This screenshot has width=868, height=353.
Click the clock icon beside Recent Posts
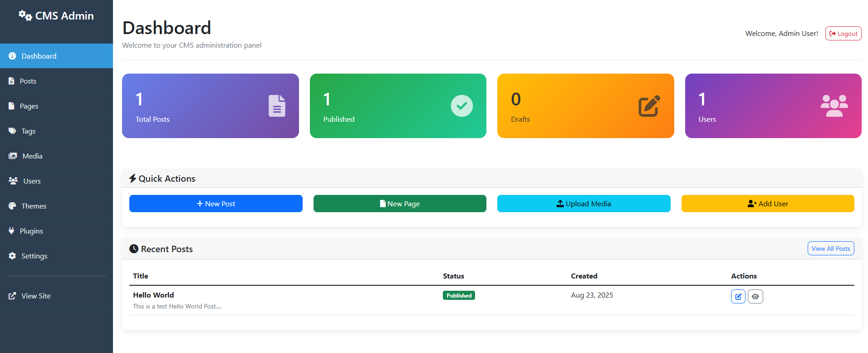click(134, 249)
